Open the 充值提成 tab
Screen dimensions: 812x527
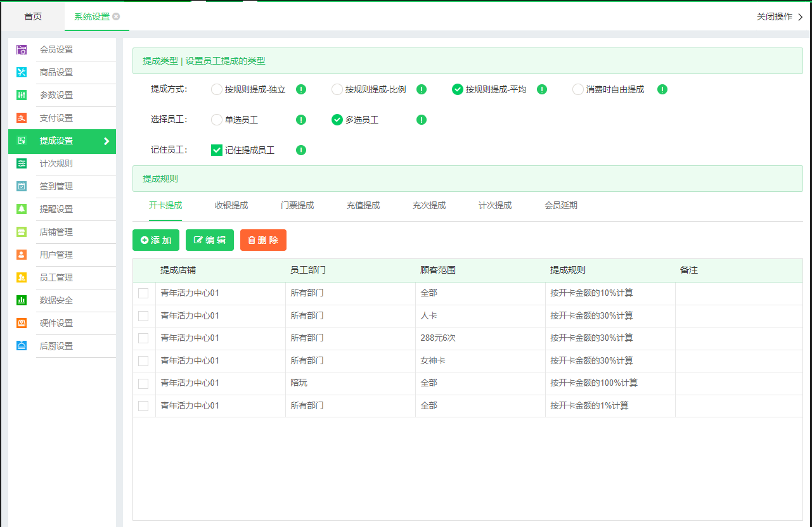point(363,205)
